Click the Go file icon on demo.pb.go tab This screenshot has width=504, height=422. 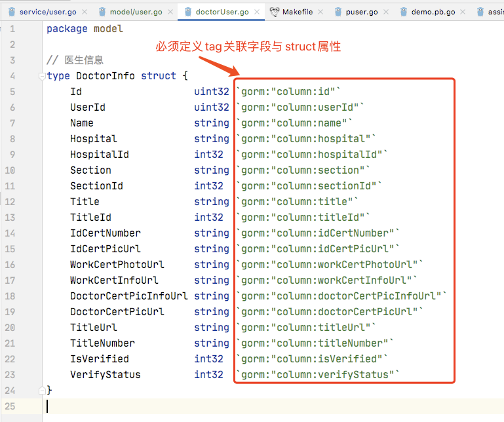[x=402, y=12]
